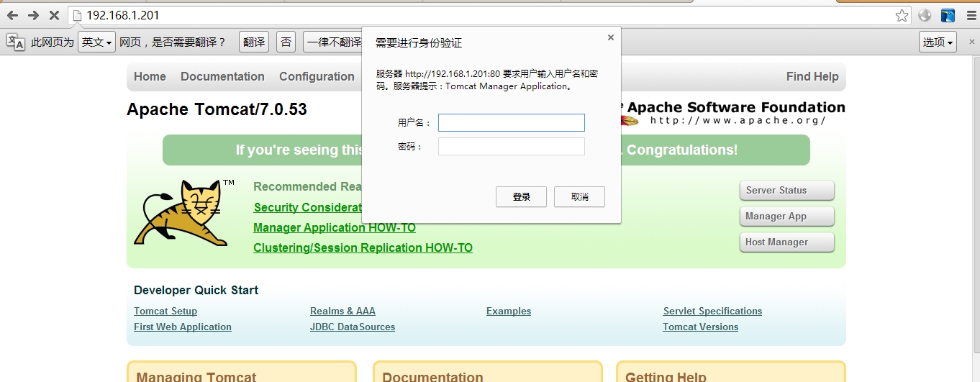
Task: Open the globe extension icon in toolbar
Action: (x=925, y=16)
